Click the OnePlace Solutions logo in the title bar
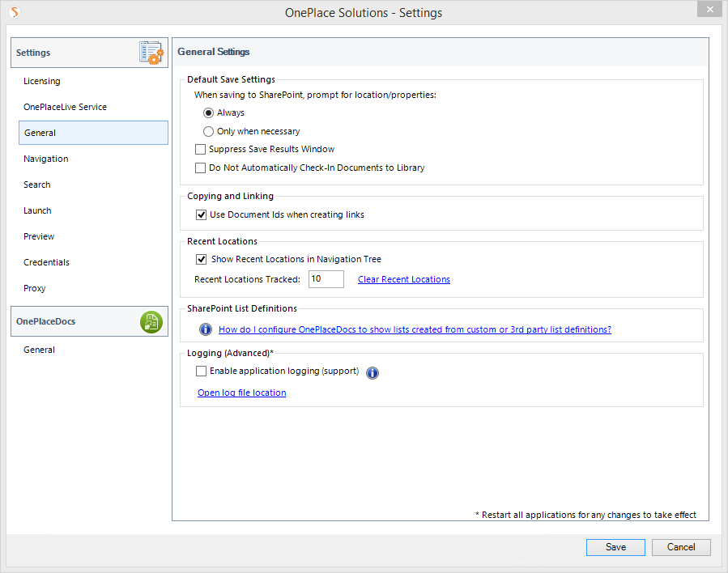Screen dimensions: 728x573 (x=15, y=12)
